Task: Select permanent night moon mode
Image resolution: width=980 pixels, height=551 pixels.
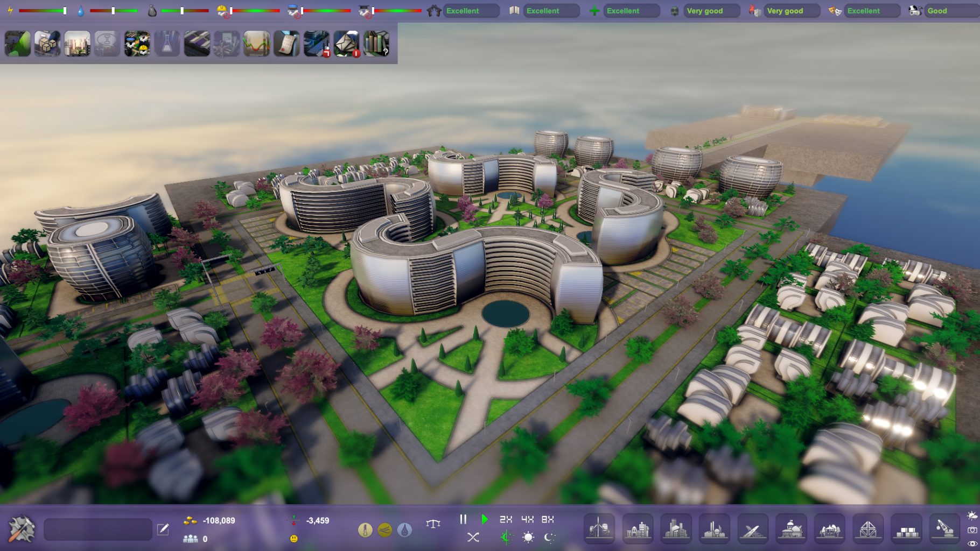Action: [549, 537]
